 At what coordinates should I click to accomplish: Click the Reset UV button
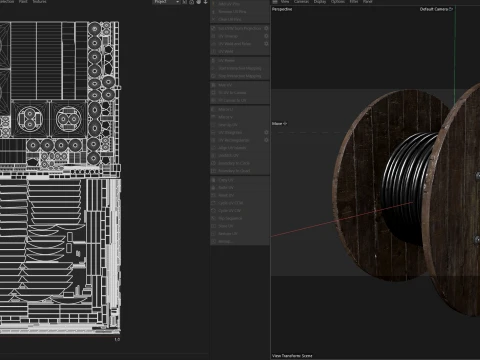point(240,195)
